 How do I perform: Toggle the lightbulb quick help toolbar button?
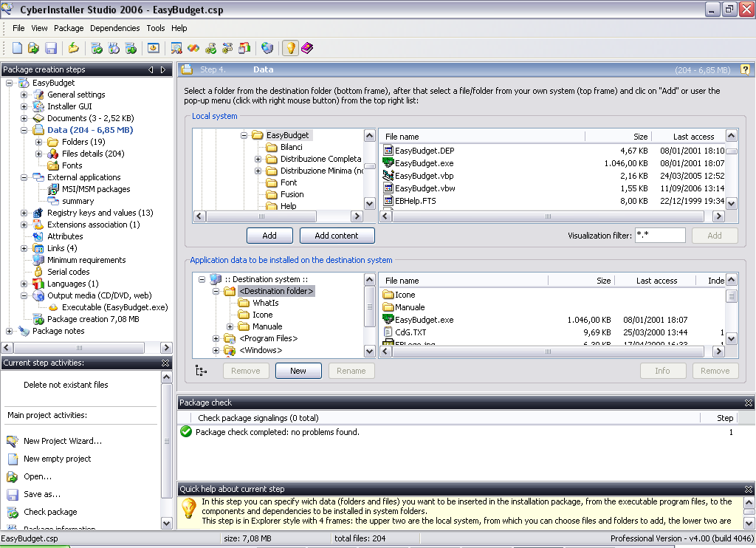point(290,48)
